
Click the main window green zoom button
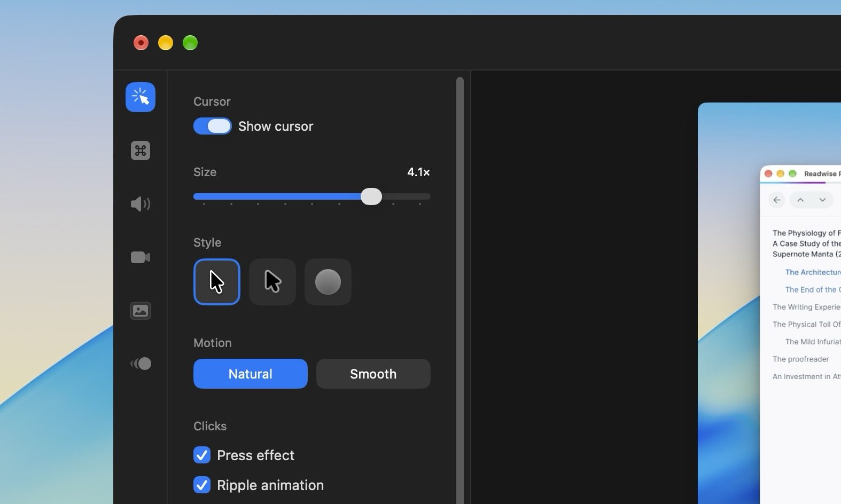pos(190,43)
